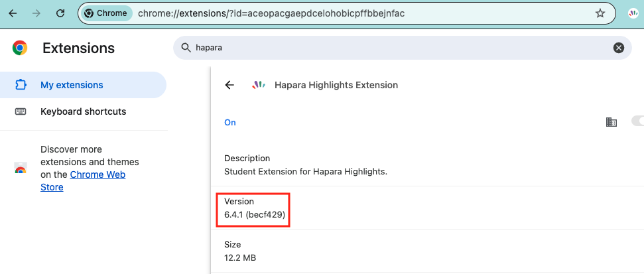Click the Student Extension for Hapara Highlights text
Screen dimensions: 644x274
pyautogui.click(x=306, y=172)
